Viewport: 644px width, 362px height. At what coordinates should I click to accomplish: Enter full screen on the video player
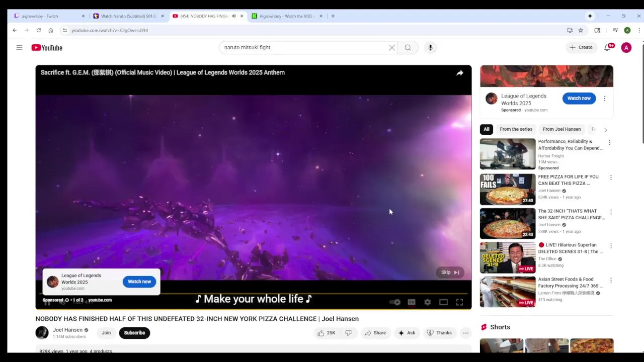point(459,302)
